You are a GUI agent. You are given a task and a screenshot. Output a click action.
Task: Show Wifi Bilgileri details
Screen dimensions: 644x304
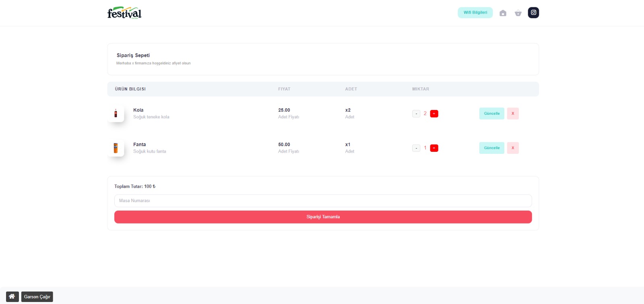click(475, 12)
